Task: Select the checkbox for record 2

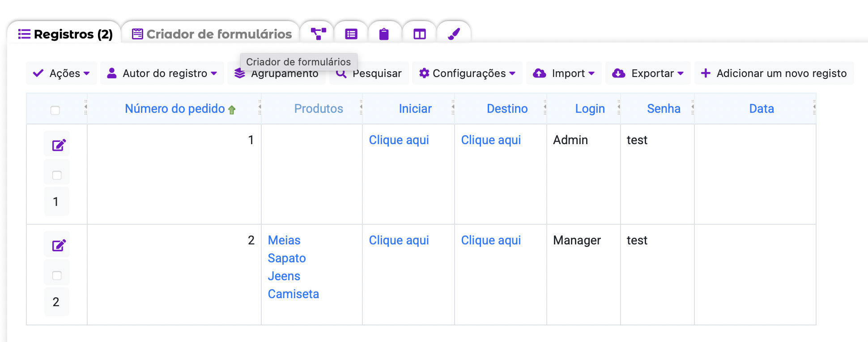Action: tap(57, 275)
